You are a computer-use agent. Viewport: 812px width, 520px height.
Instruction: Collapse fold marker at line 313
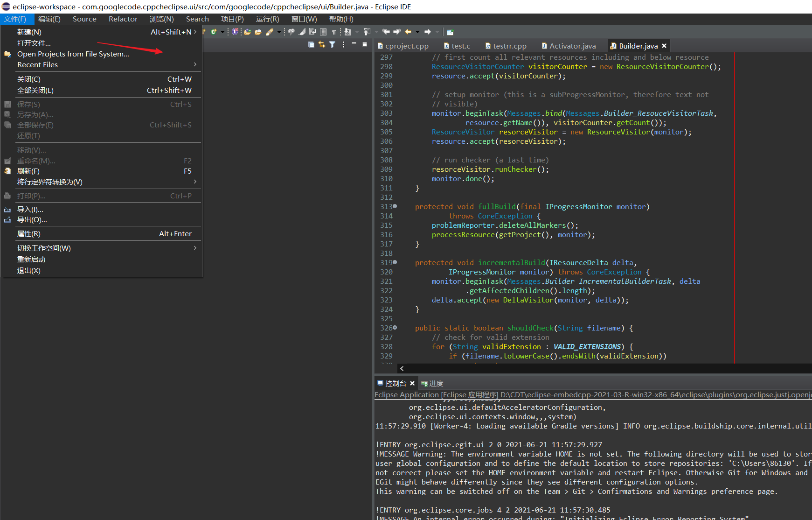point(395,206)
